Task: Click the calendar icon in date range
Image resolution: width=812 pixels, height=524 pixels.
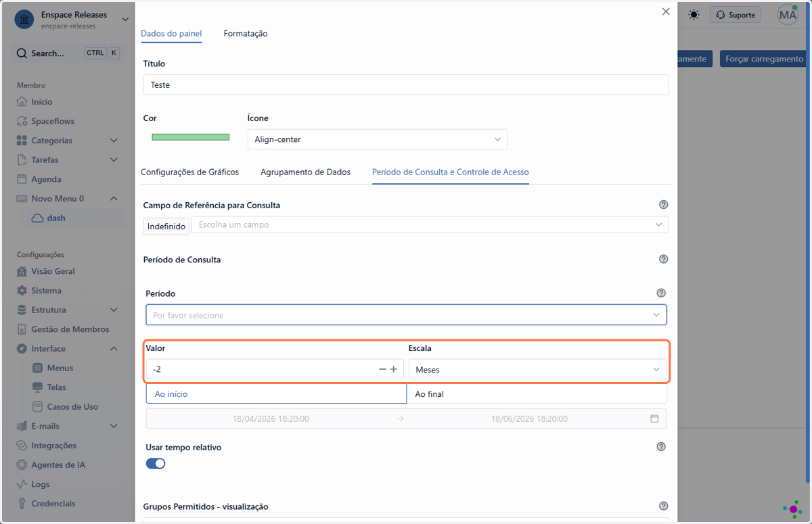Action: pos(654,419)
